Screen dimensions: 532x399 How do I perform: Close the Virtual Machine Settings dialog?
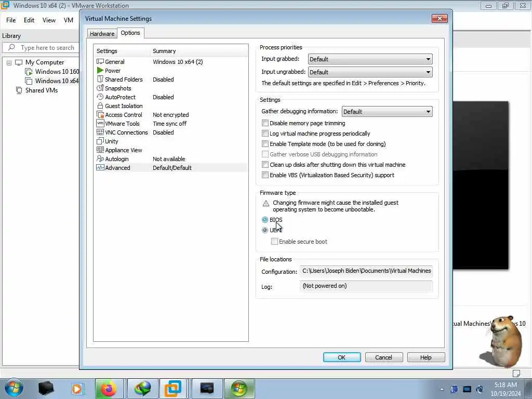tap(440, 18)
